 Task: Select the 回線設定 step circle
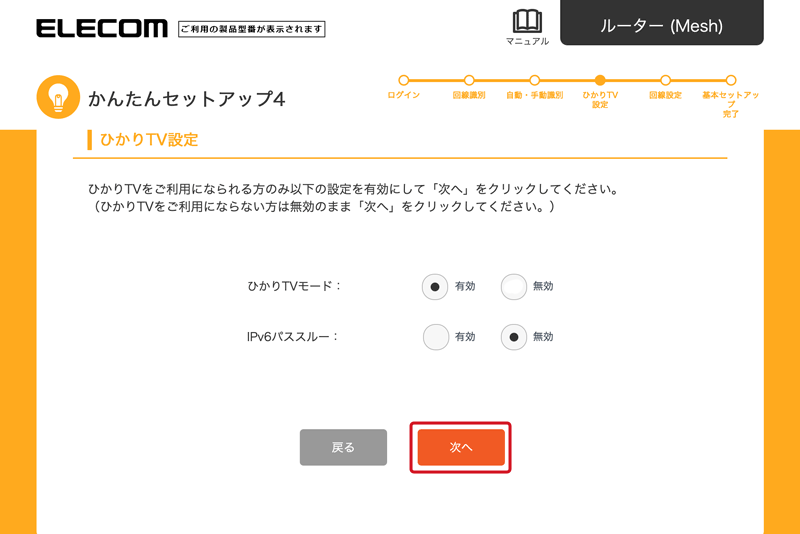click(665, 80)
